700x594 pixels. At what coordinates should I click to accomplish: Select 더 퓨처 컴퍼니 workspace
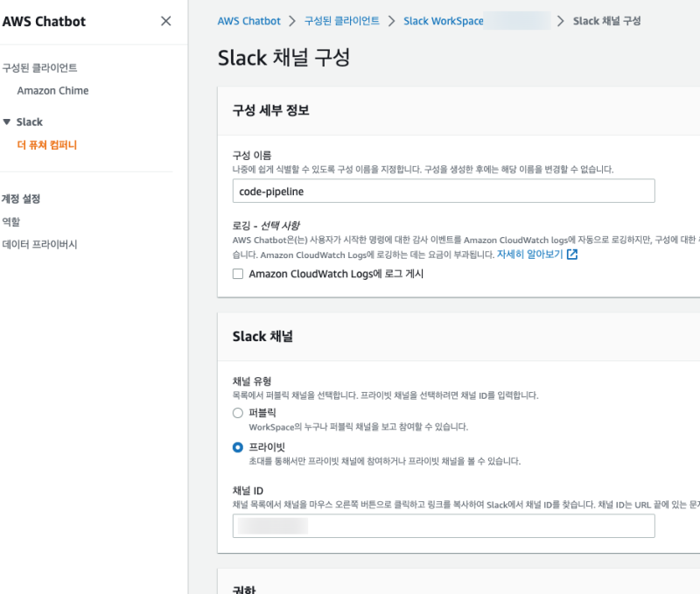47,145
